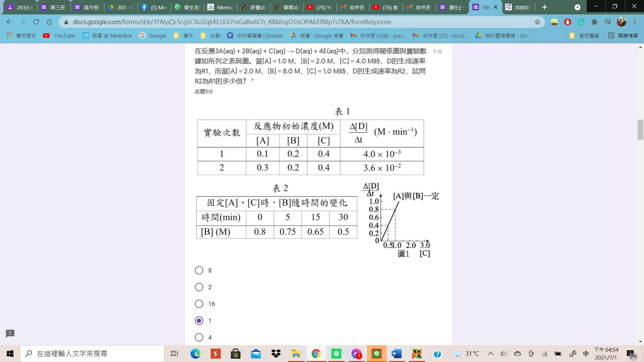Open the 社群 bookmark folder
Viewport: 644px width, 362px height.
[x=210, y=36]
